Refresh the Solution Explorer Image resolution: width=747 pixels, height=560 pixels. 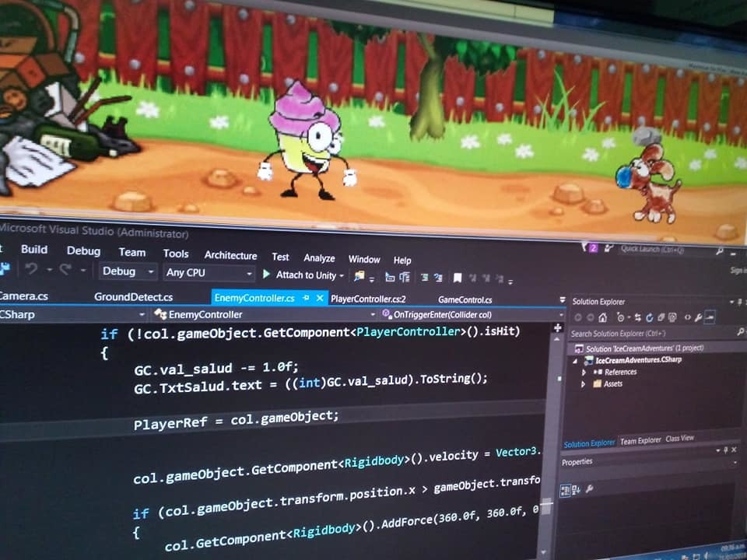click(x=649, y=317)
